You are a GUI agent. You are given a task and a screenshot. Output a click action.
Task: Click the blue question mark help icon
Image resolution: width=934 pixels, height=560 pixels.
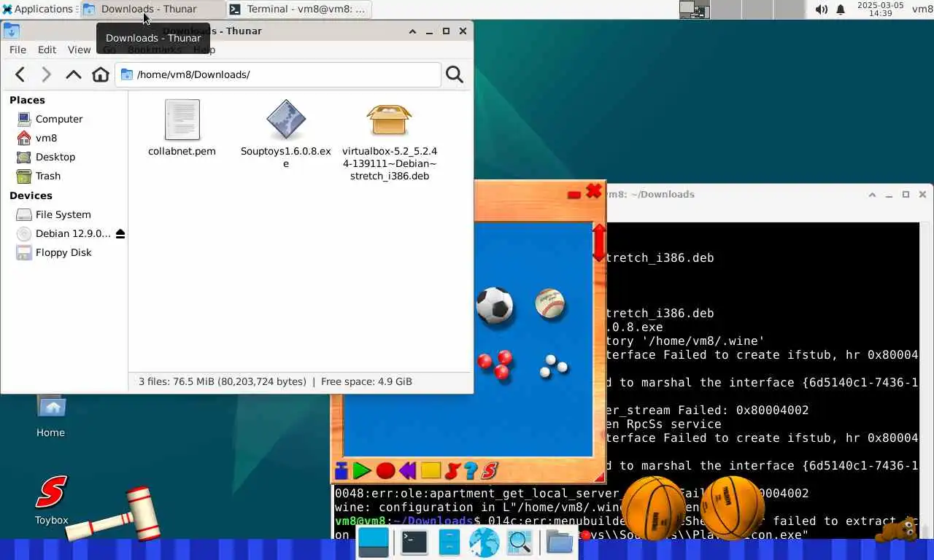tap(471, 471)
